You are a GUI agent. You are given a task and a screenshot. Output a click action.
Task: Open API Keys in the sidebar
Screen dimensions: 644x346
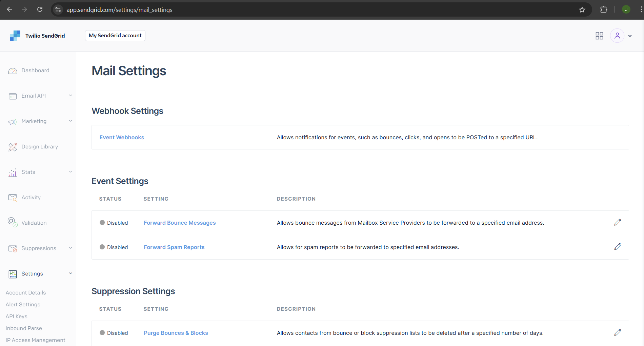[17, 317]
